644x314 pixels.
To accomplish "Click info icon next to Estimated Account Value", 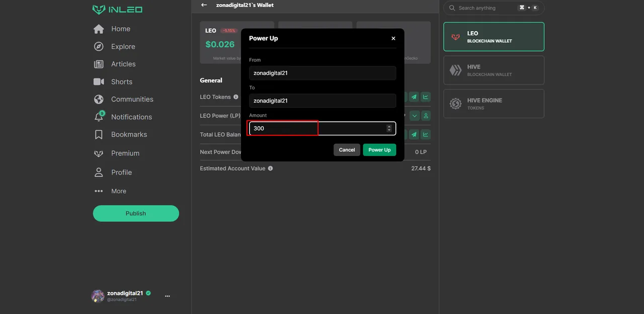I will tap(270, 169).
